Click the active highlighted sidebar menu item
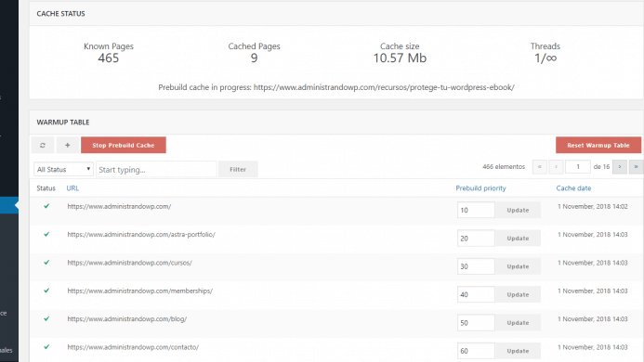 [x=9, y=205]
